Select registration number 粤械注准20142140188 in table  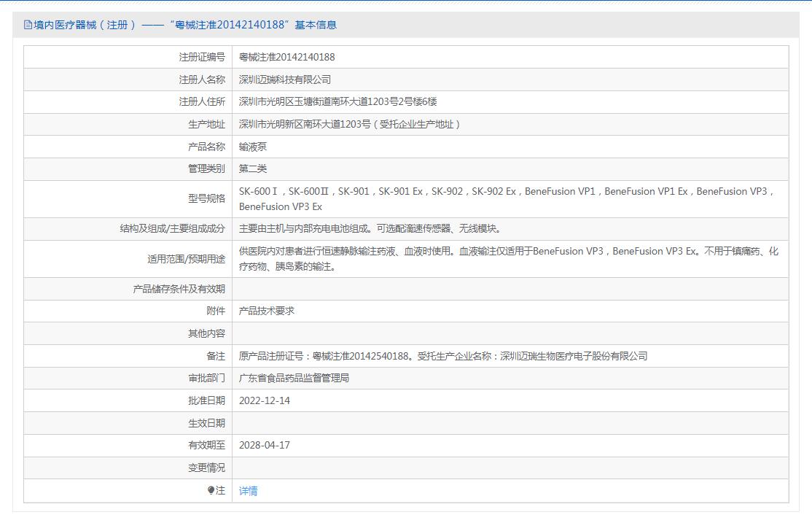286,57
